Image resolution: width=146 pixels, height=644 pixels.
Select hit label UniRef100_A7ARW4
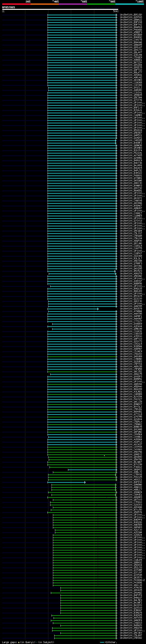click(x=131, y=311)
